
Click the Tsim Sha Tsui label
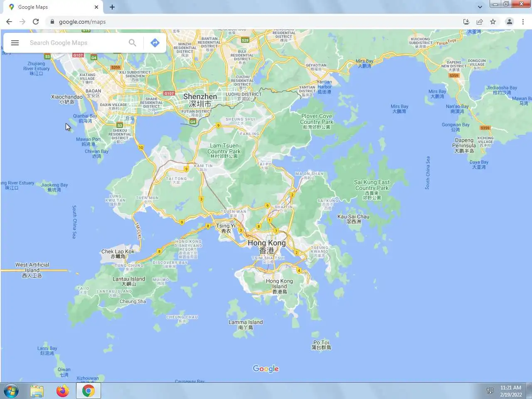[x=268, y=259]
